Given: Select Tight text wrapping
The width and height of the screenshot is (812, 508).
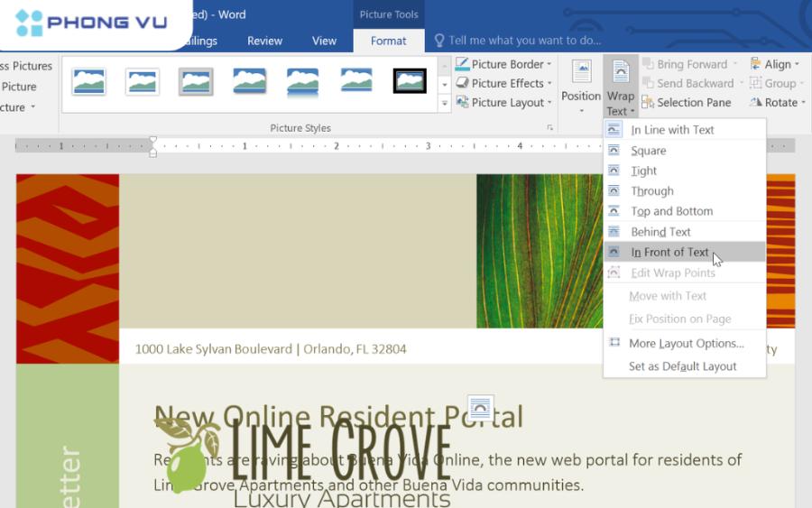Looking at the screenshot, I should 644,171.
